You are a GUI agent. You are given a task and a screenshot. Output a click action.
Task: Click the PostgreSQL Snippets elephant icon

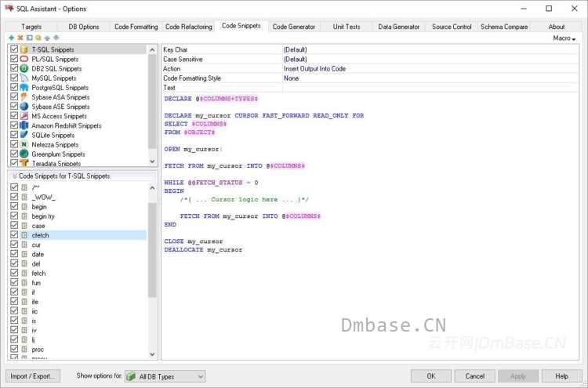24,87
